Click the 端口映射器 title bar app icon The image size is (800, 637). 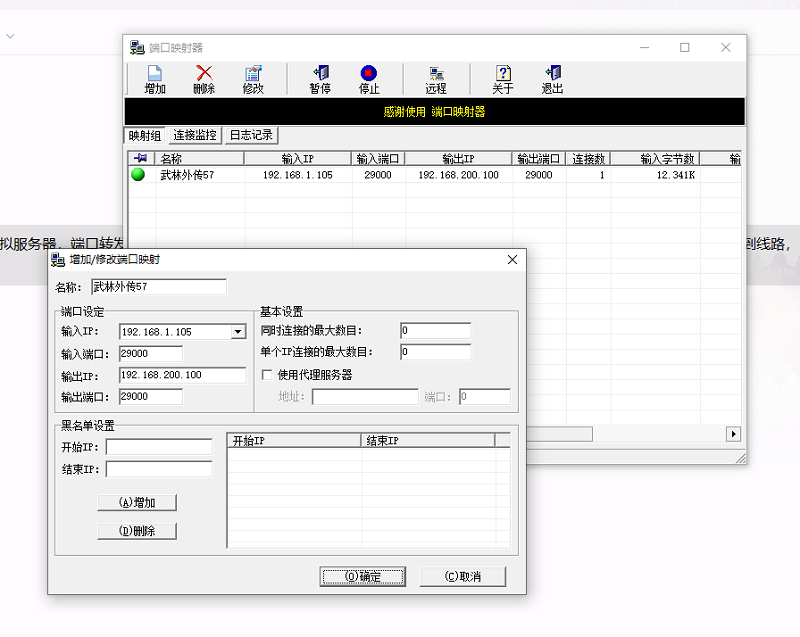click(137, 47)
